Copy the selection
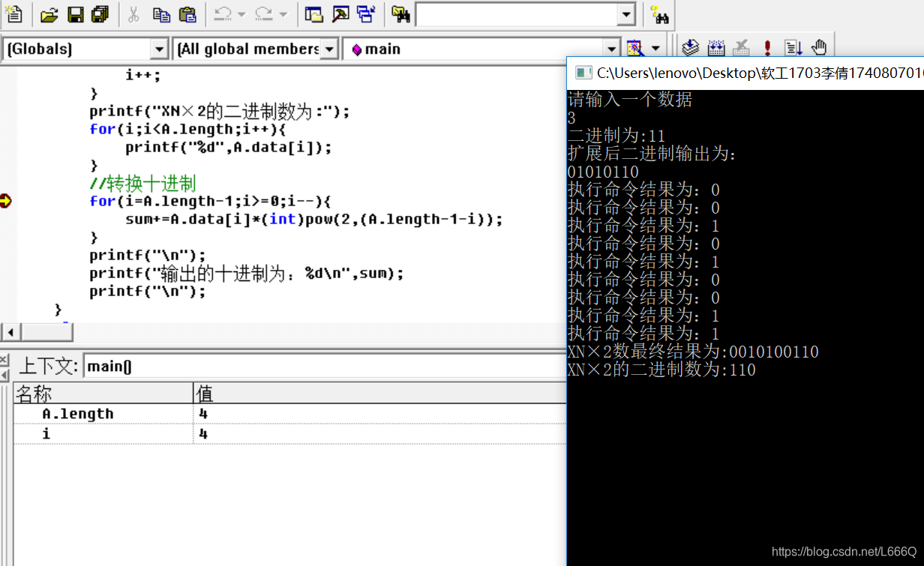924x566 pixels. pyautogui.click(x=160, y=13)
